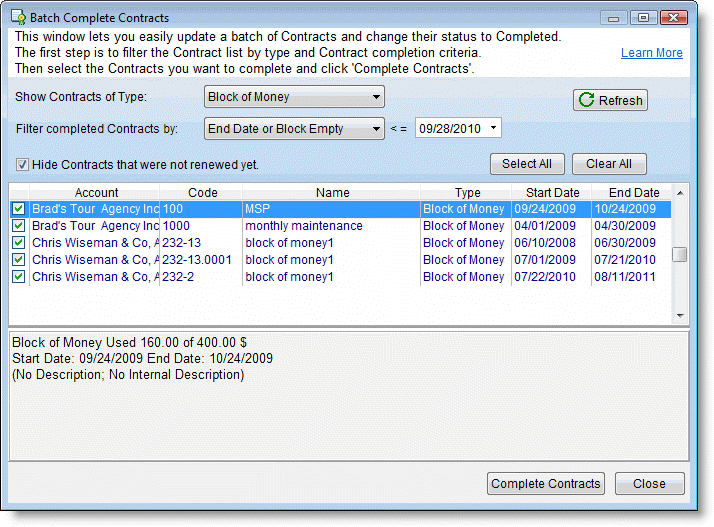Open the Learn More link

pos(651,53)
